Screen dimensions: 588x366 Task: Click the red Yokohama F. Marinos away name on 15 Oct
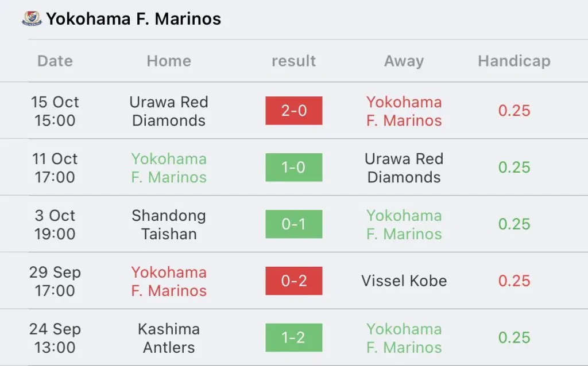pyautogui.click(x=404, y=111)
